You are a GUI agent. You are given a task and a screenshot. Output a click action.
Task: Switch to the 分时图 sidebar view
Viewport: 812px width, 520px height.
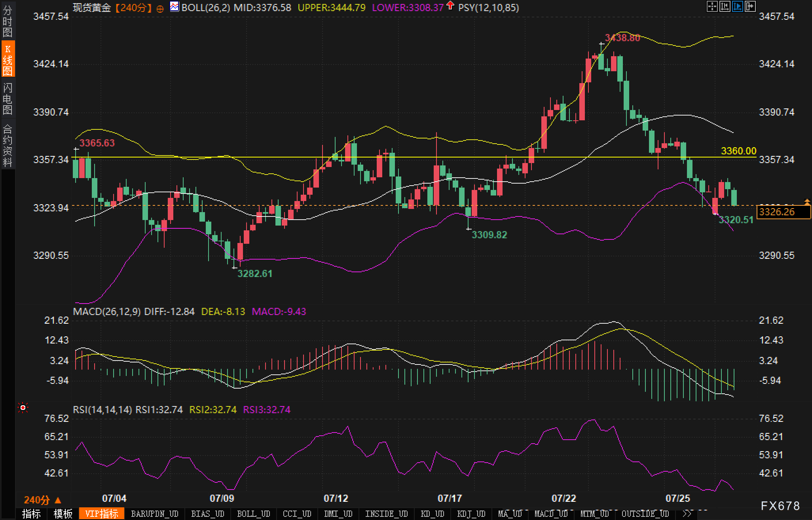tap(8, 21)
